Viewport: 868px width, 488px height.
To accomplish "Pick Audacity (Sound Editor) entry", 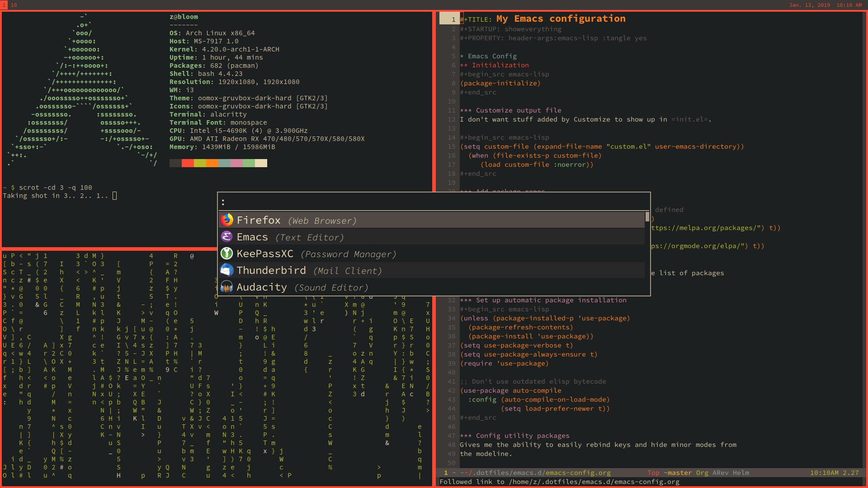I will click(x=432, y=287).
